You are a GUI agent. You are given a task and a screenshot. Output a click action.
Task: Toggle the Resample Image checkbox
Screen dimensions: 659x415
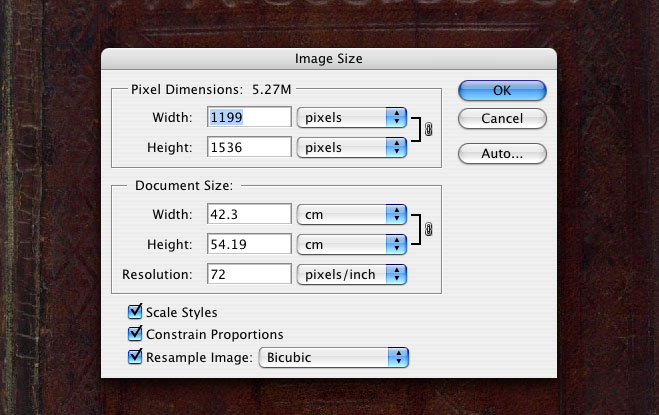click(135, 356)
